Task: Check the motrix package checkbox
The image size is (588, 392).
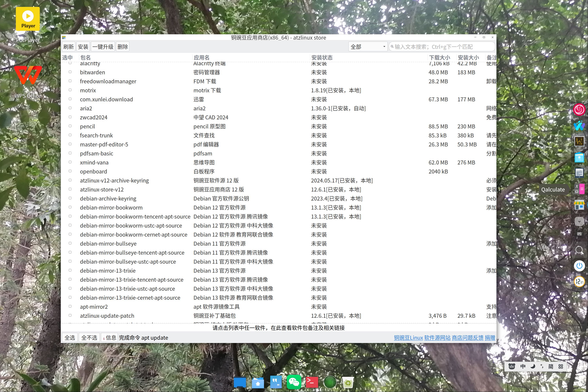Action: click(x=70, y=90)
